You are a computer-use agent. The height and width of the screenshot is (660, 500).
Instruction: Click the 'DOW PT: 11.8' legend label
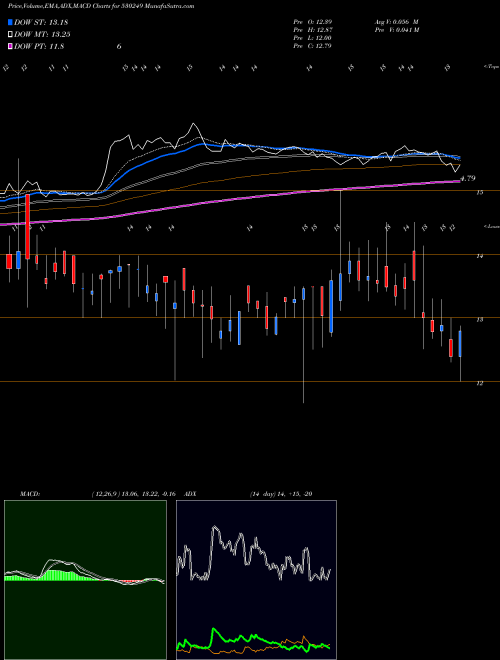(x=39, y=46)
